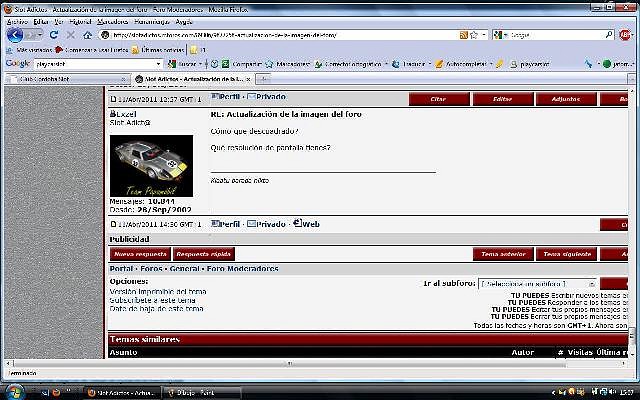Open the Adblock Plus red icon
This screenshot has width=640, height=400.
[625, 35]
